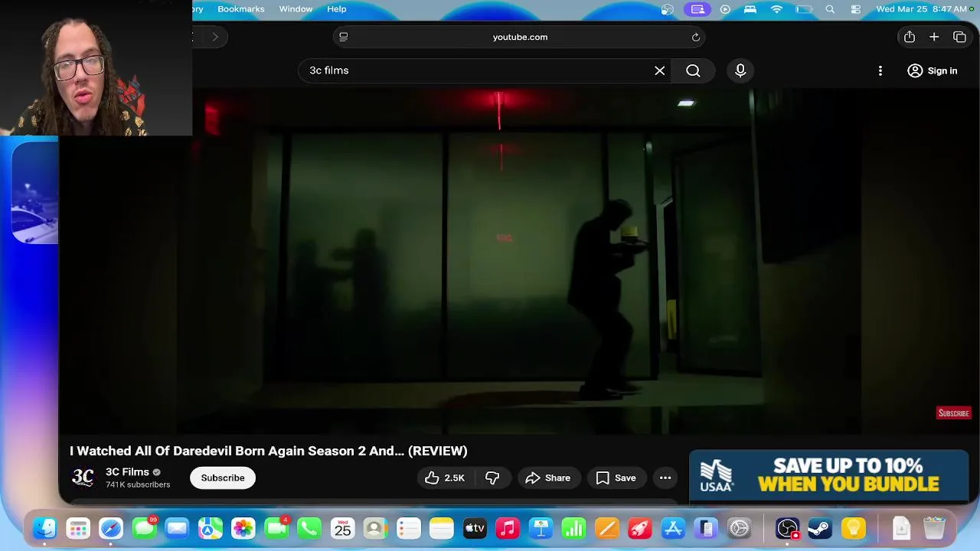
Task: Open Numbers from the Dock
Action: coord(574,528)
